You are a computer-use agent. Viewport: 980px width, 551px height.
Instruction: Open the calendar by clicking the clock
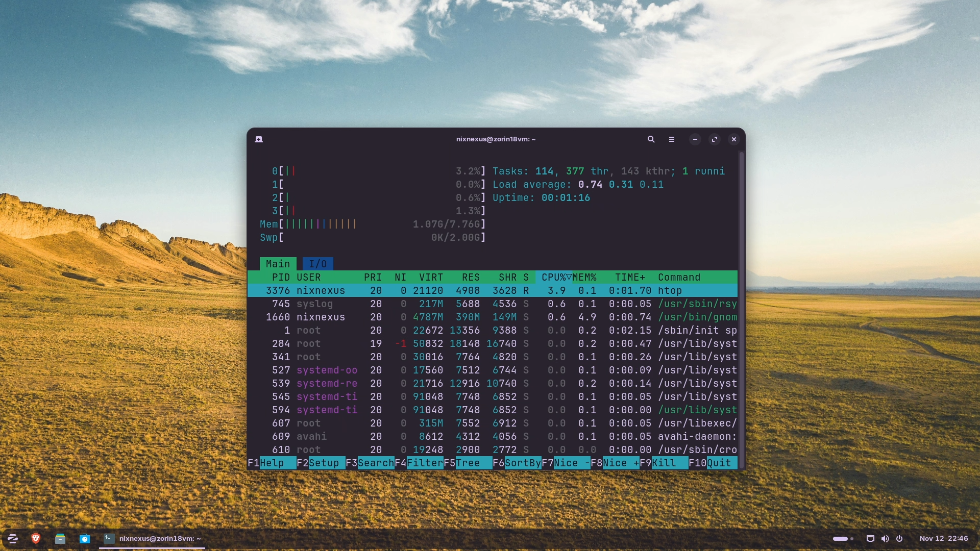(944, 539)
